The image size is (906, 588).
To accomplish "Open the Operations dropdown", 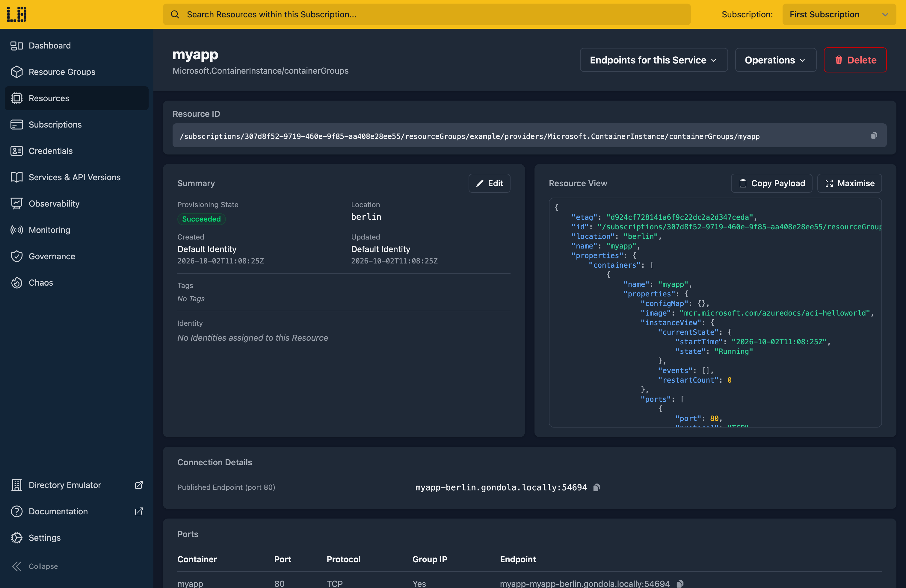I will pos(775,60).
